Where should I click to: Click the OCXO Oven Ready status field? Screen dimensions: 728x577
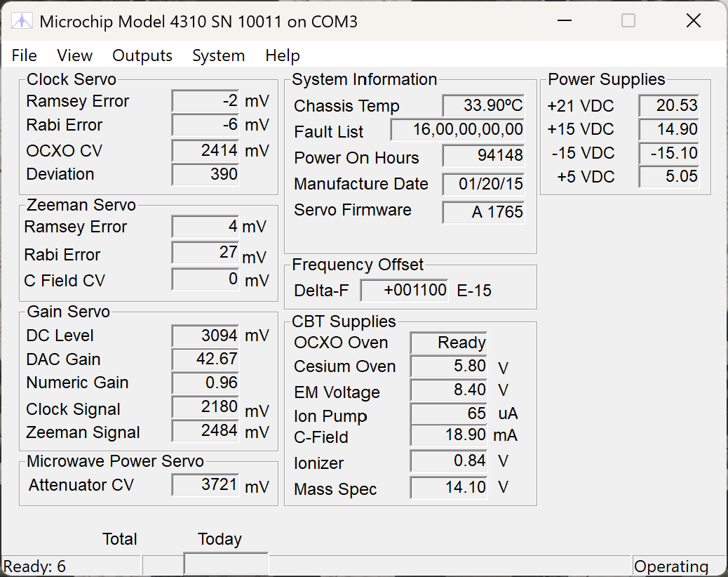click(449, 343)
